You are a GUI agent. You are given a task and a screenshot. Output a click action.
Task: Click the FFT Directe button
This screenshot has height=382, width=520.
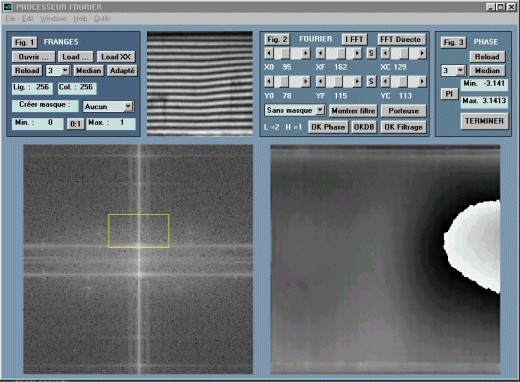click(401, 39)
